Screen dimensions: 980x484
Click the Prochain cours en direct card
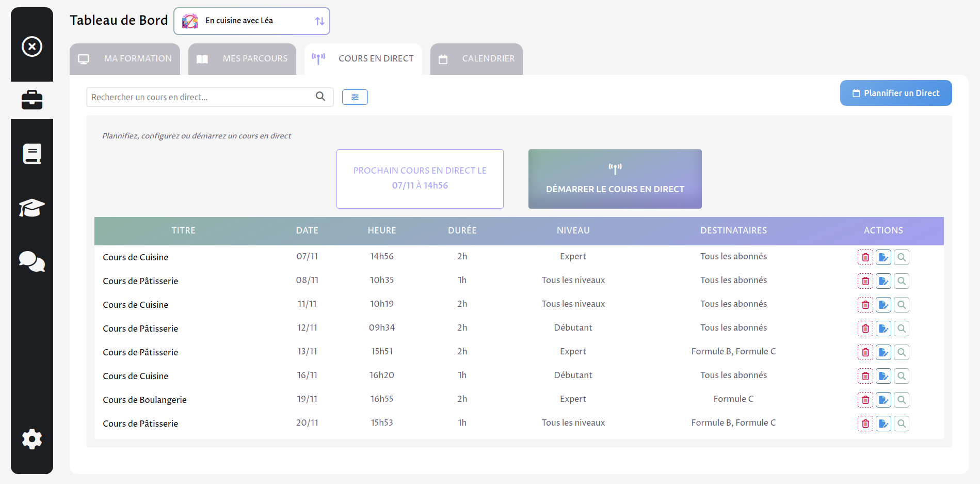[x=420, y=178]
